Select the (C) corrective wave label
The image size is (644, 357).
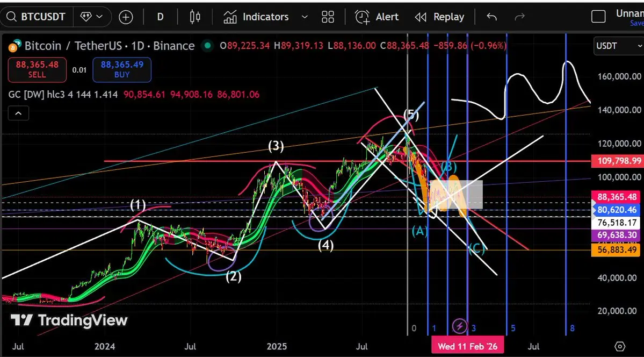click(476, 248)
